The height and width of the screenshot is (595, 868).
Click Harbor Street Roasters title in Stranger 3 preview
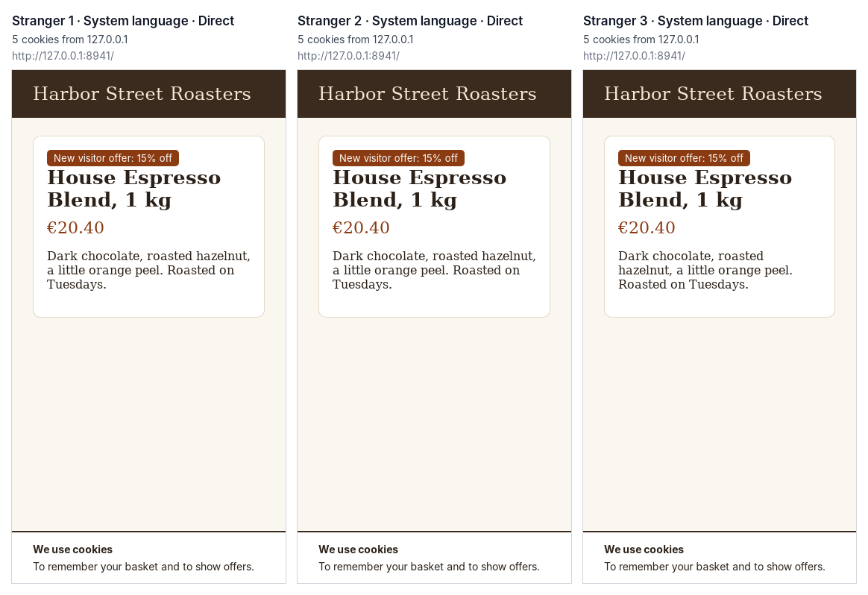713,93
